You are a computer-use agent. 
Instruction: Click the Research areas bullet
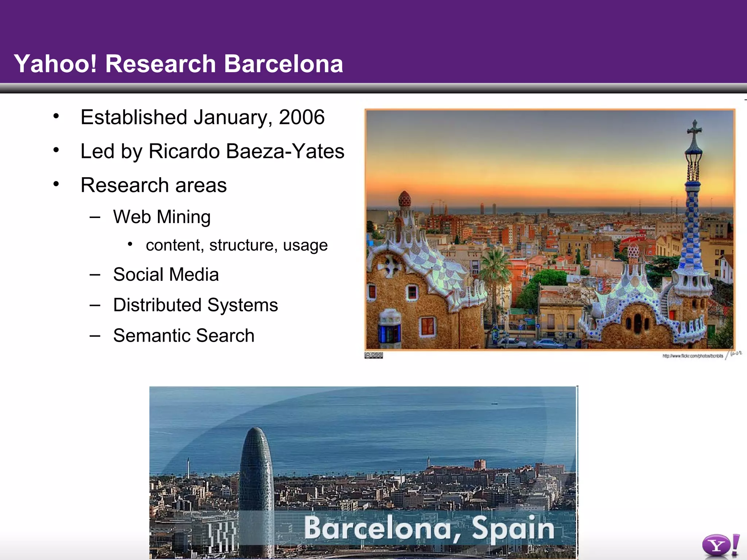tap(154, 185)
